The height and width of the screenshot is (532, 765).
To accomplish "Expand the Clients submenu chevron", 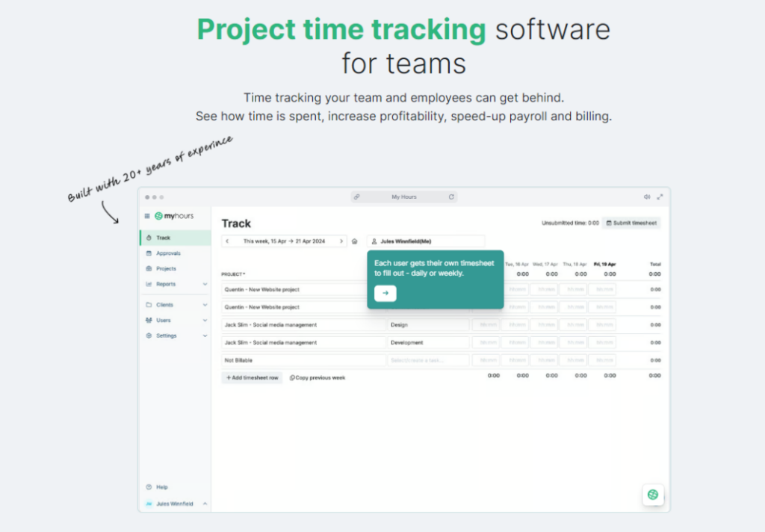I will (x=205, y=305).
